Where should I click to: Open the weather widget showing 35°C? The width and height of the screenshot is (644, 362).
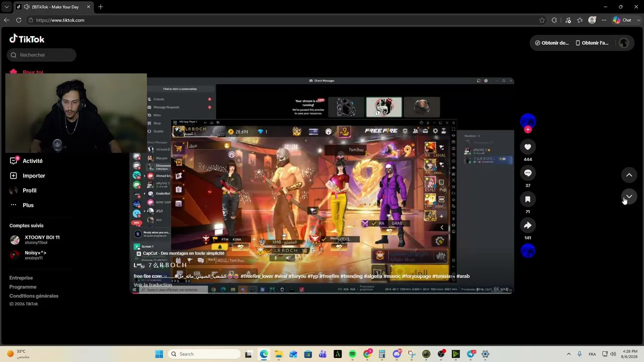pyautogui.click(x=18, y=354)
